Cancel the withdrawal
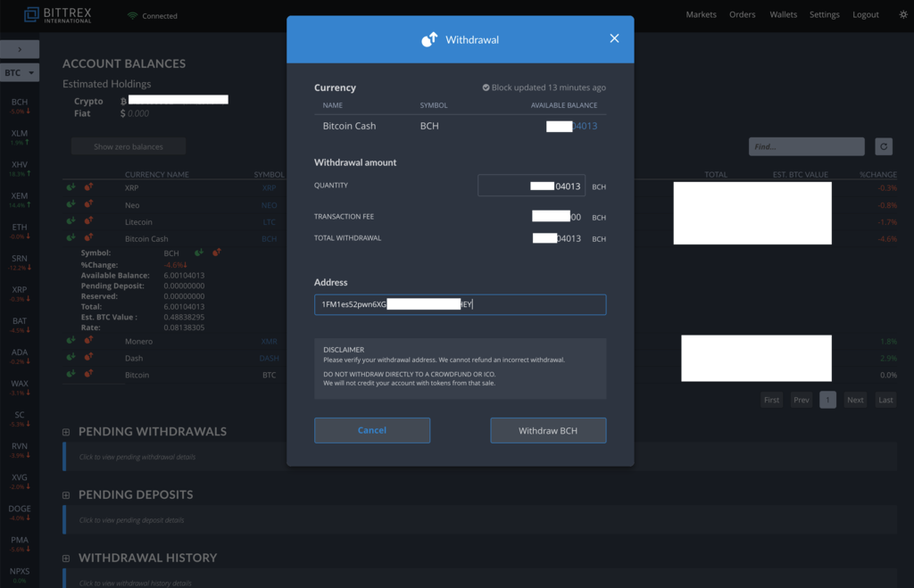The image size is (914, 588). 372,430
